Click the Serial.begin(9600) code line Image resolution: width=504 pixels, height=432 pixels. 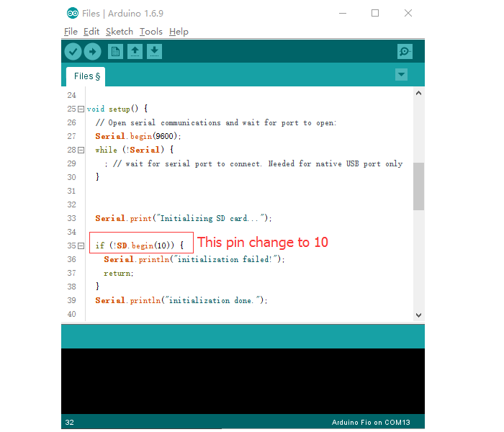click(x=138, y=136)
